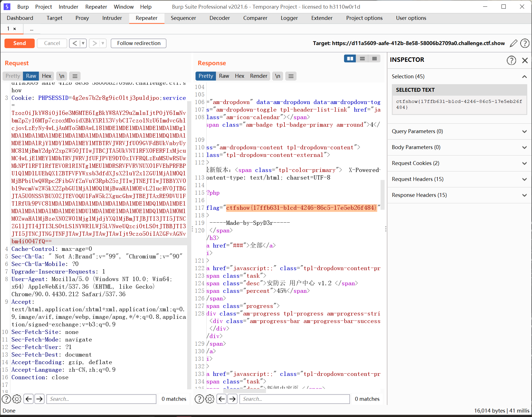Open Response pane options hamburger menu
Screen dimensions: 532x417
[291, 76]
